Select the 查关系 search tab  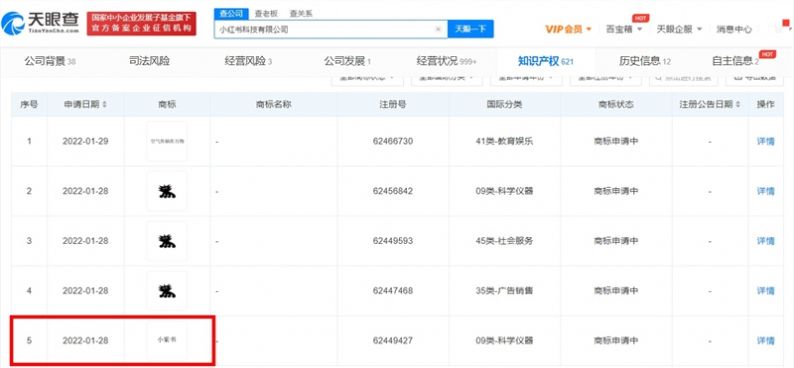tap(301, 14)
